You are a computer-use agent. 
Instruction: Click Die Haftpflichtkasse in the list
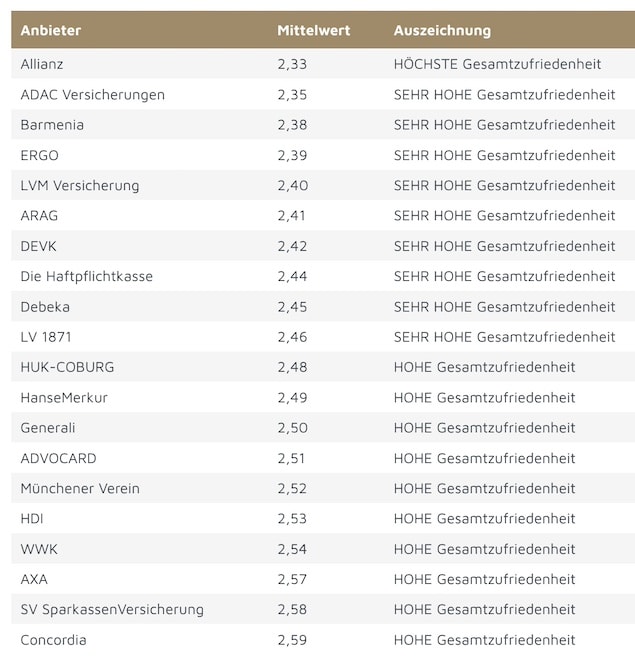click(x=87, y=276)
